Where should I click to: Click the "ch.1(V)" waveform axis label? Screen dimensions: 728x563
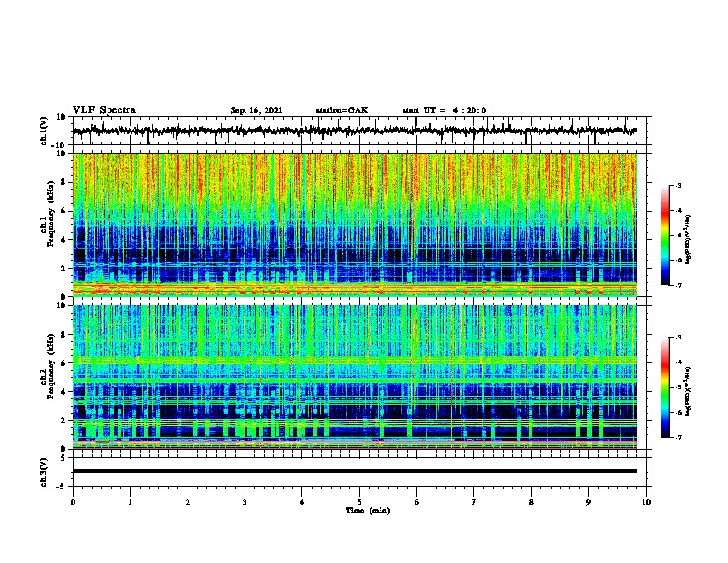click(x=44, y=131)
